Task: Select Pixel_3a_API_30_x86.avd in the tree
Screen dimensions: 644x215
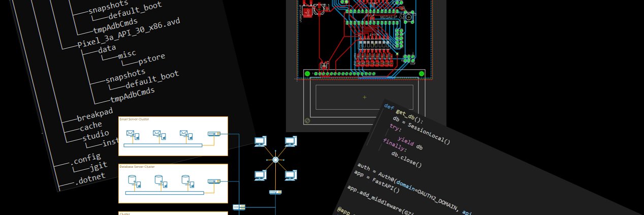Action: pyautogui.click(x=128, y=33)
